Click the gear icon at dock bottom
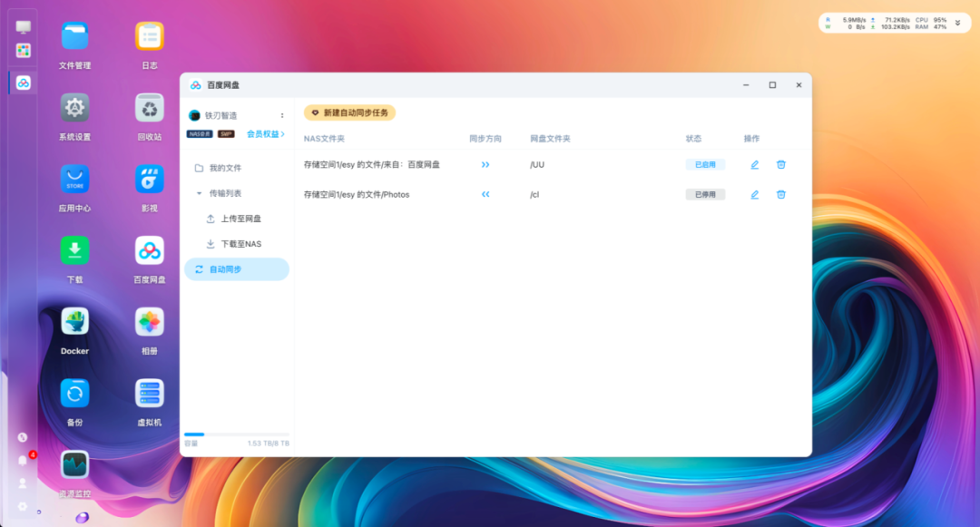 [23, 506]
